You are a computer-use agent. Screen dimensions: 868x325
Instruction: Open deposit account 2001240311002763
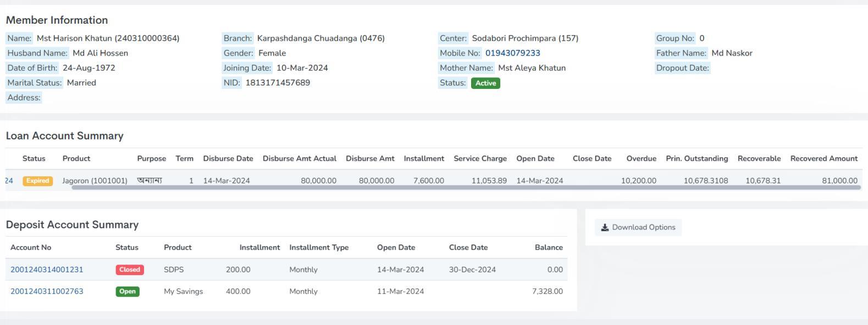click(x=47, y=292)
